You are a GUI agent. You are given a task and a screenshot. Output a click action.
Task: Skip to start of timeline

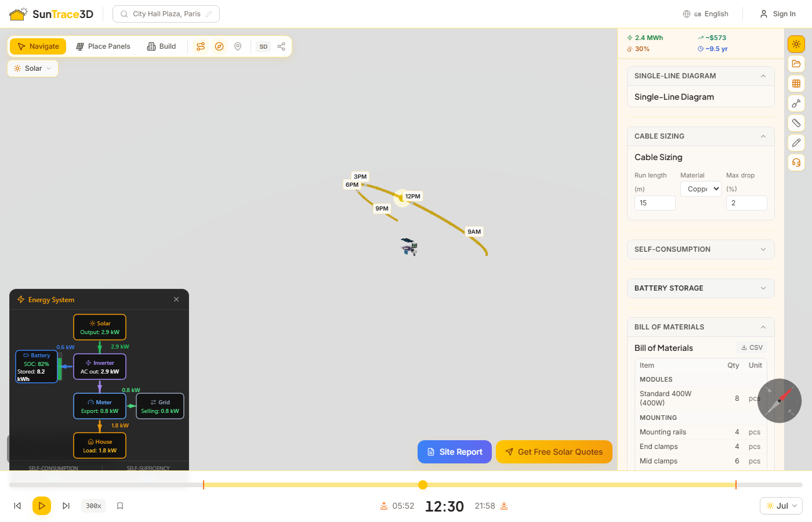coord(17,506)
